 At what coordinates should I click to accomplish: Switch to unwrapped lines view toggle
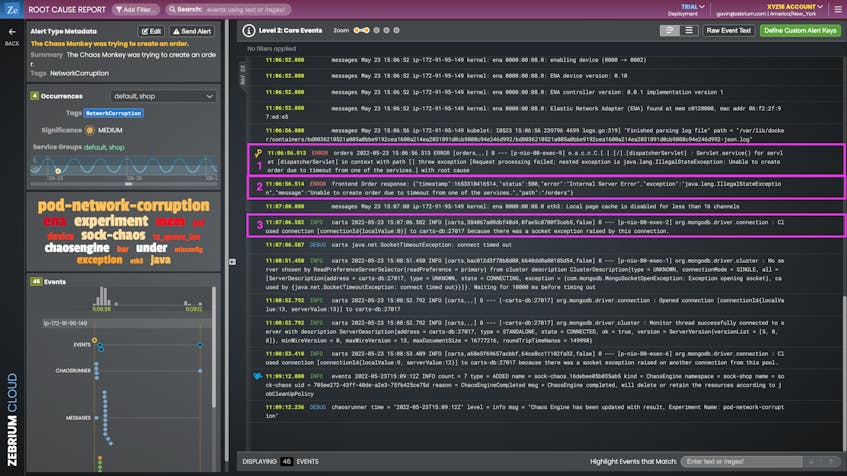(x=690, y=31)
